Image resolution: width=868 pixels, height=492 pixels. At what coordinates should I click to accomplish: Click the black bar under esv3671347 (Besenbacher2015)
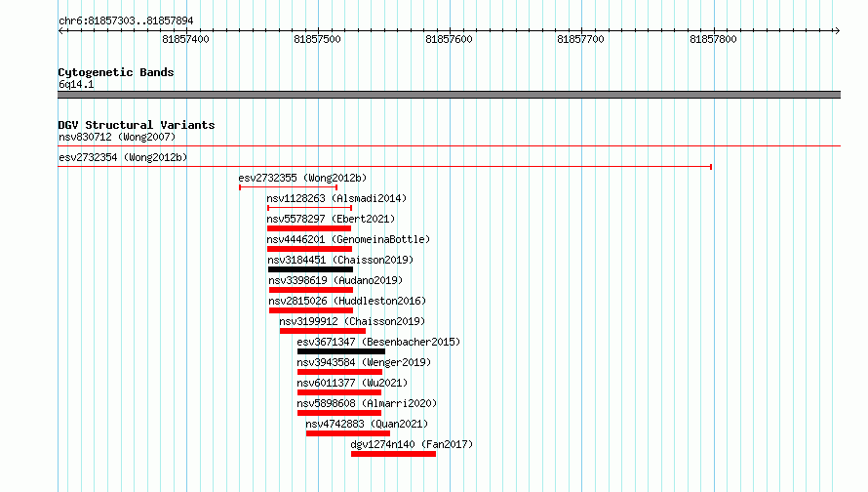[x=341, y=351]
